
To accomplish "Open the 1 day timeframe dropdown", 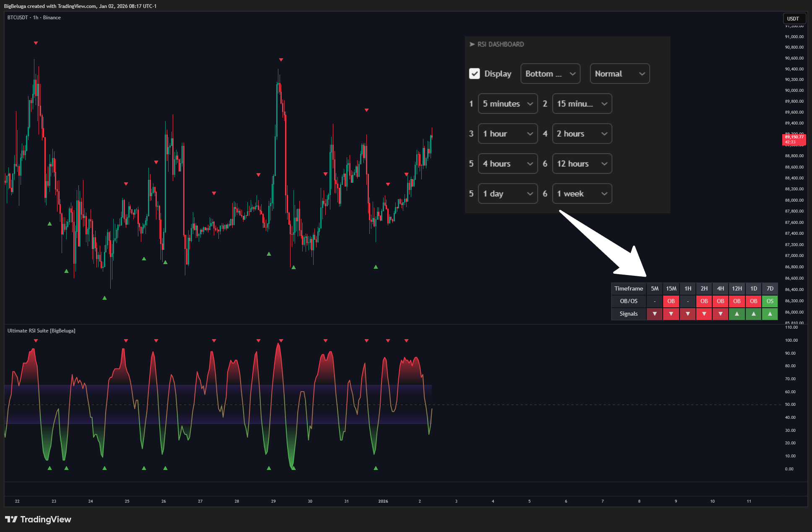I will (508, 194).
